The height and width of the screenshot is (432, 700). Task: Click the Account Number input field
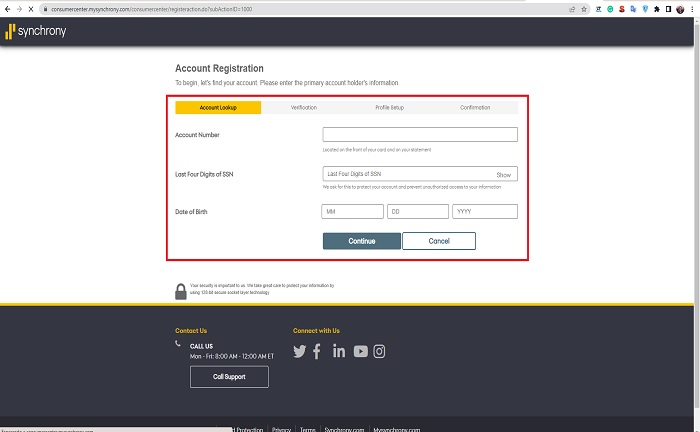420,135
